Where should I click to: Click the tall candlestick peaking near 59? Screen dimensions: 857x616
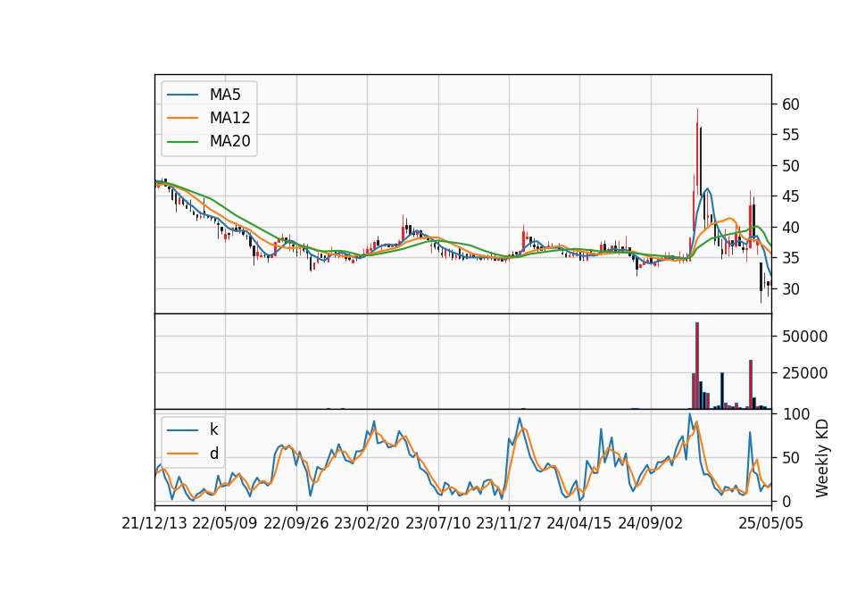coord(697,152)
